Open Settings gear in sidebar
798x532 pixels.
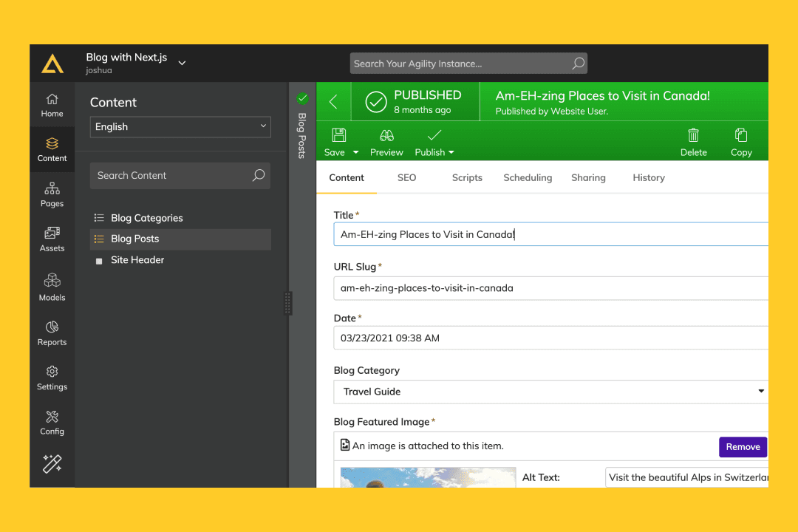pyautogui.click(x=52, y=378)
